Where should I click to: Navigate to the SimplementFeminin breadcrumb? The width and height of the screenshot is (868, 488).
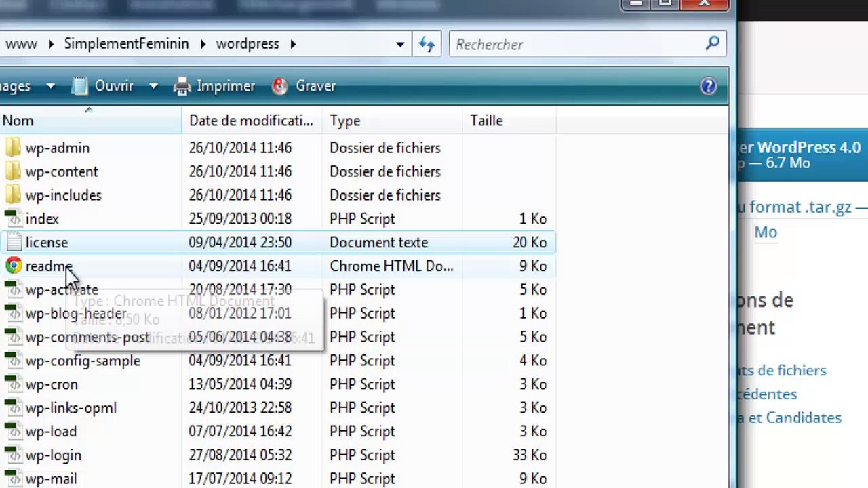tap(127, 44)
